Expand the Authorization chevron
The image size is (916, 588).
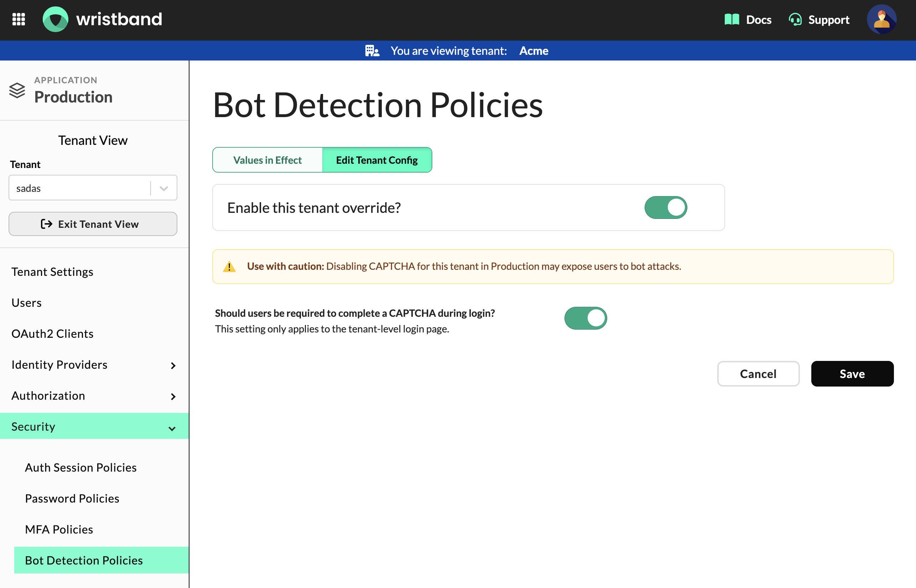pos(173,396)
